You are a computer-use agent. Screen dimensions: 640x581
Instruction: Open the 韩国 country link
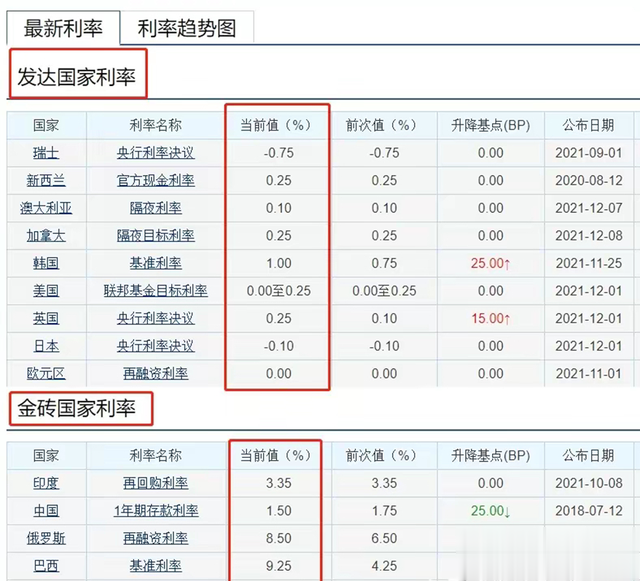[46, 263]
